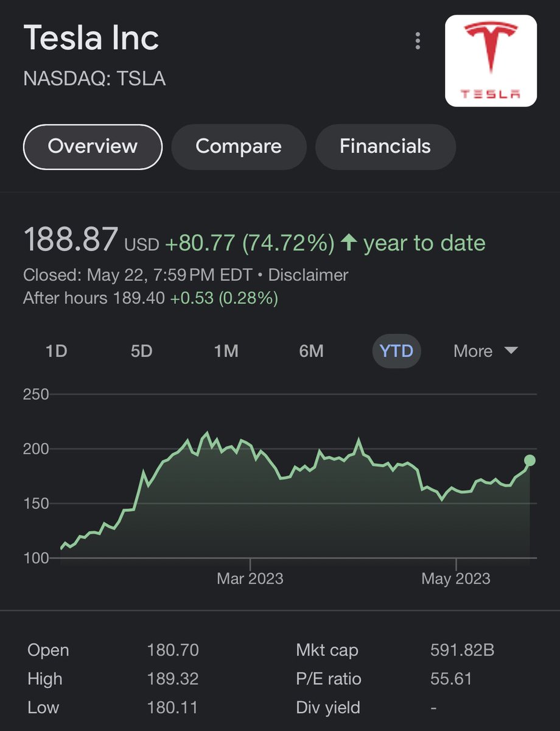Click the Closed: May 22 timestamp text

[137, 275]
